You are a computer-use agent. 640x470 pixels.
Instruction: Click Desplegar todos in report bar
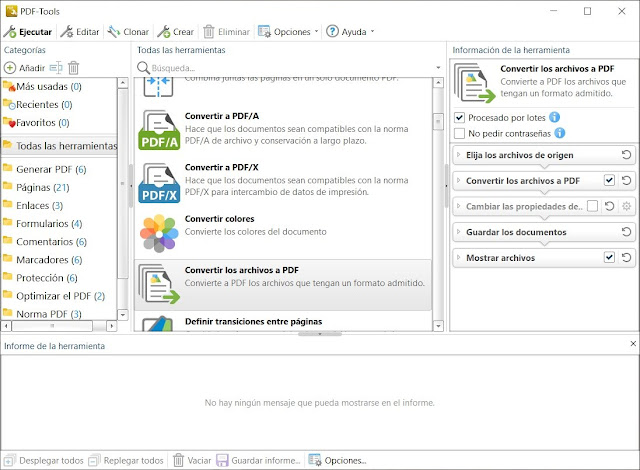(43, 461)
